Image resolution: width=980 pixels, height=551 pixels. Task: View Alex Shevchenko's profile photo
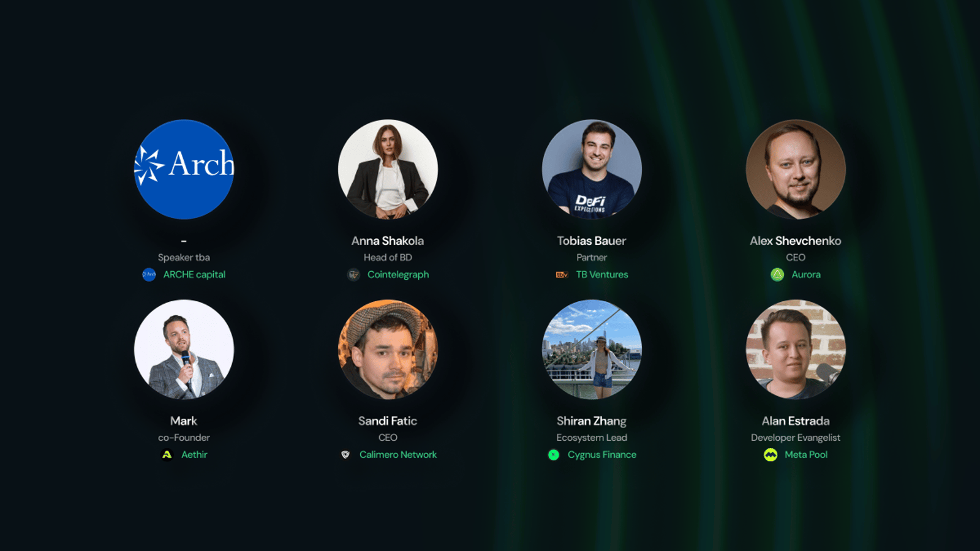[796, 169]
